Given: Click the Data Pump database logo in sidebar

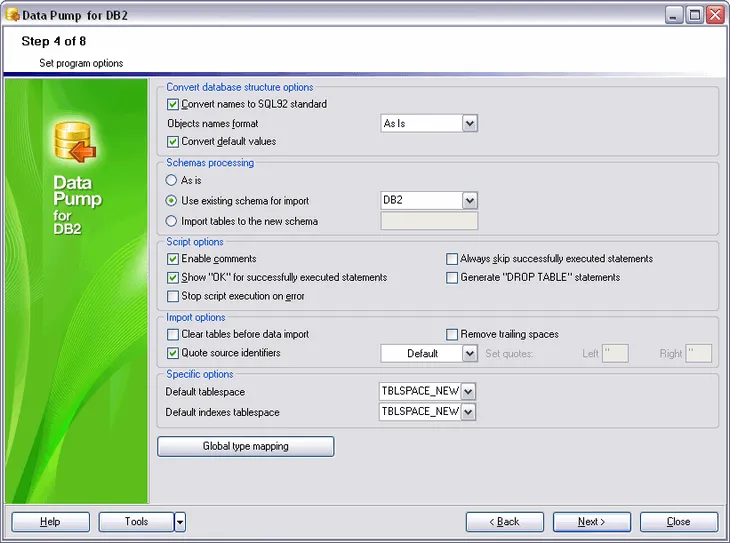Looking at the screenshot, I should pos(75,142).
